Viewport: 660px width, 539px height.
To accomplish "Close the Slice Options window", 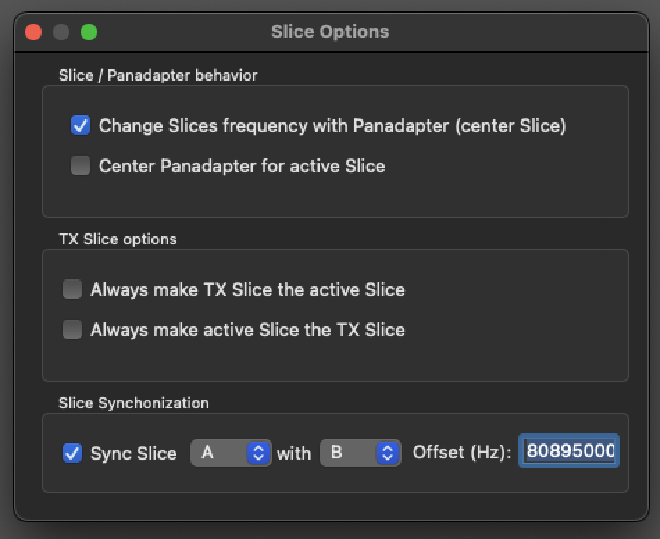I will click(33, 32).
